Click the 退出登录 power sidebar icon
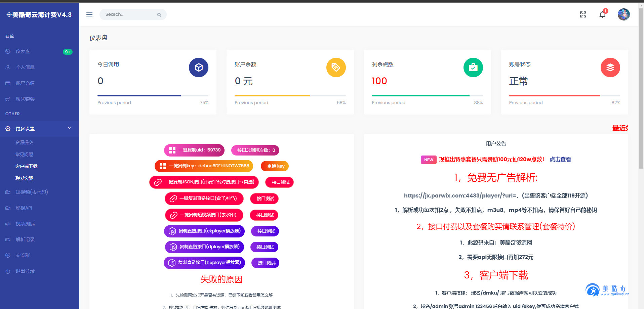The image size is (644, 309). (8, 271)
